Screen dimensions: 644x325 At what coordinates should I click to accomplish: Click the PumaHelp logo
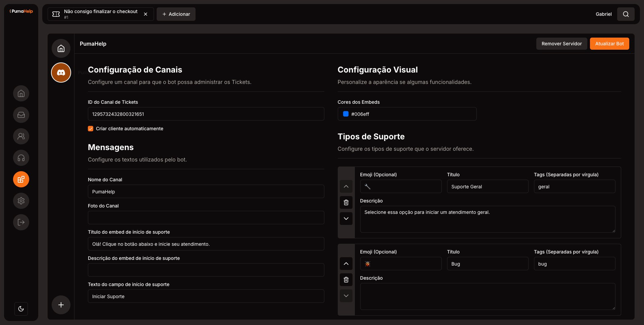(x=21, y=11)
